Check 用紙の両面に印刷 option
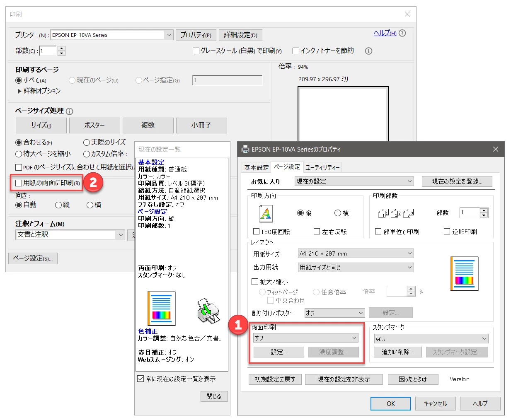Screen dimensions: 511x420 tap(18, 183)
